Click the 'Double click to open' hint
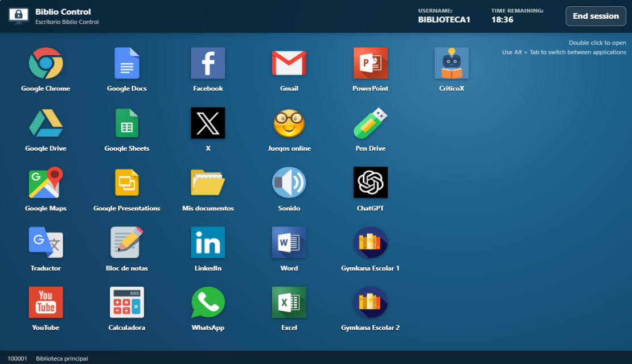Screen dimensions: 632x364 (597, 43)
